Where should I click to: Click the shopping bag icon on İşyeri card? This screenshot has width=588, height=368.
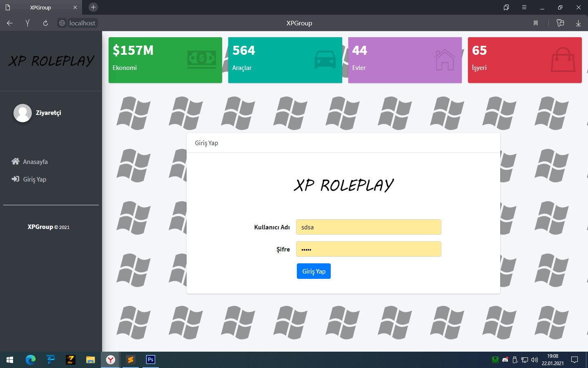click(x=563, y=60)
